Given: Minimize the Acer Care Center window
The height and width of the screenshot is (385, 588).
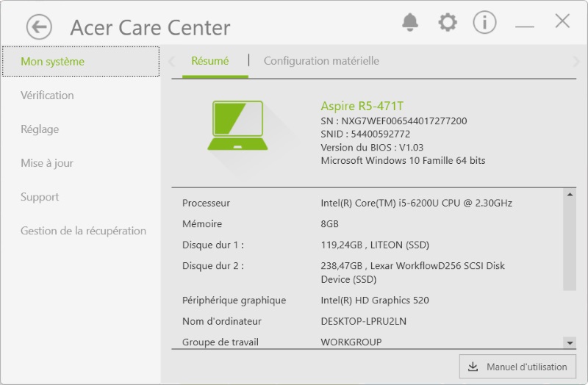Looking at the screenshot, I should pos(524,26).
